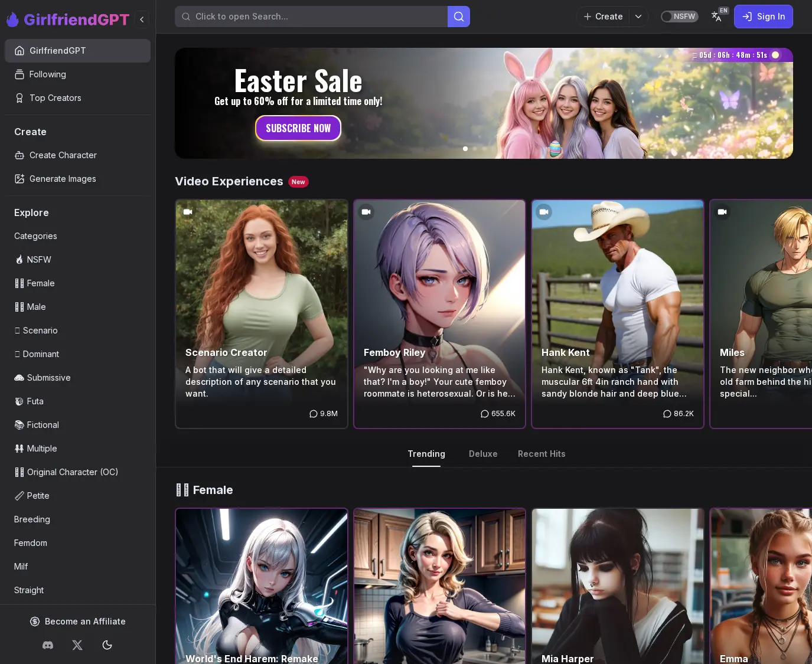
Task: Click chat count 9.8M on Scenario Creator
Action: tap(324, 414)
